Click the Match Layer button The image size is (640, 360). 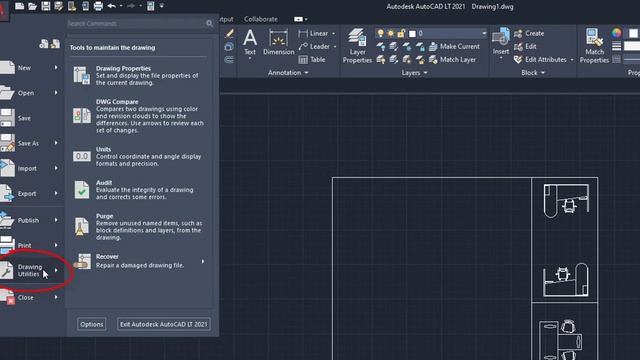pyautogui.click(x=452, y=60)
